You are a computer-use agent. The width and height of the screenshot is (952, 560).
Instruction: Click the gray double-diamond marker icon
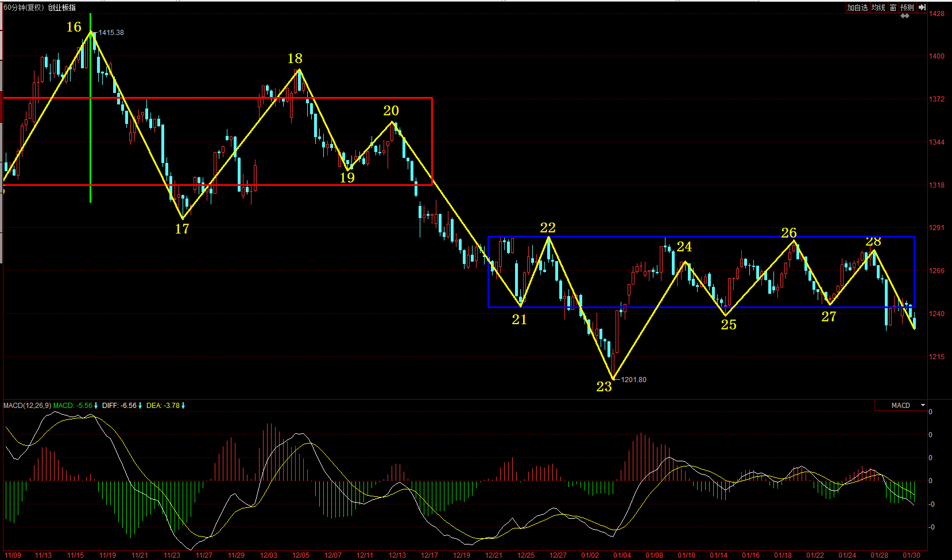(x=905, y=16)
